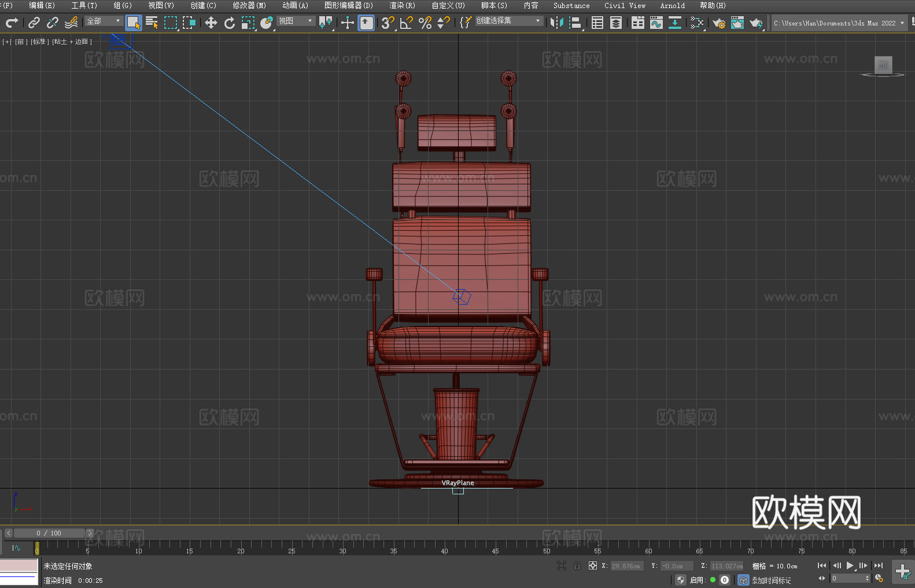This screenshot has height=588, width=915.
Task: Open the reference coordinate 视图 dropdown
Action: pyautogui.click(x=296, y=21)
